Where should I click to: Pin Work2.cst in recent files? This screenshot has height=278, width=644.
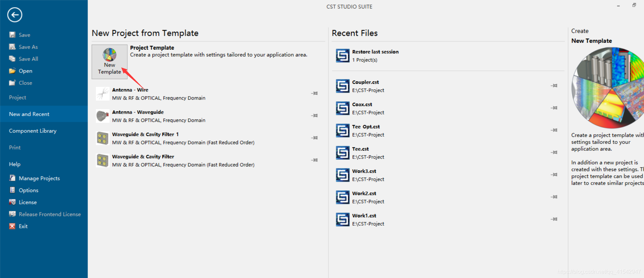[554, 197]
